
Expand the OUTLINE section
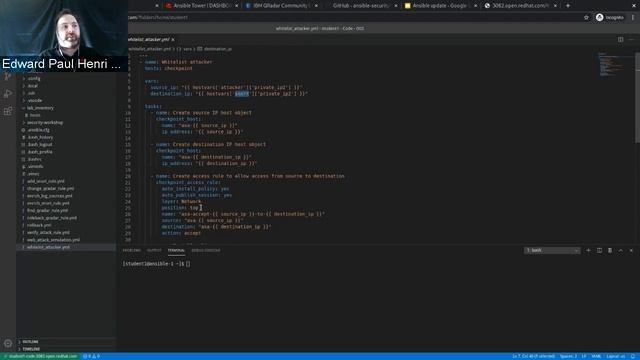tap(30, 342)
